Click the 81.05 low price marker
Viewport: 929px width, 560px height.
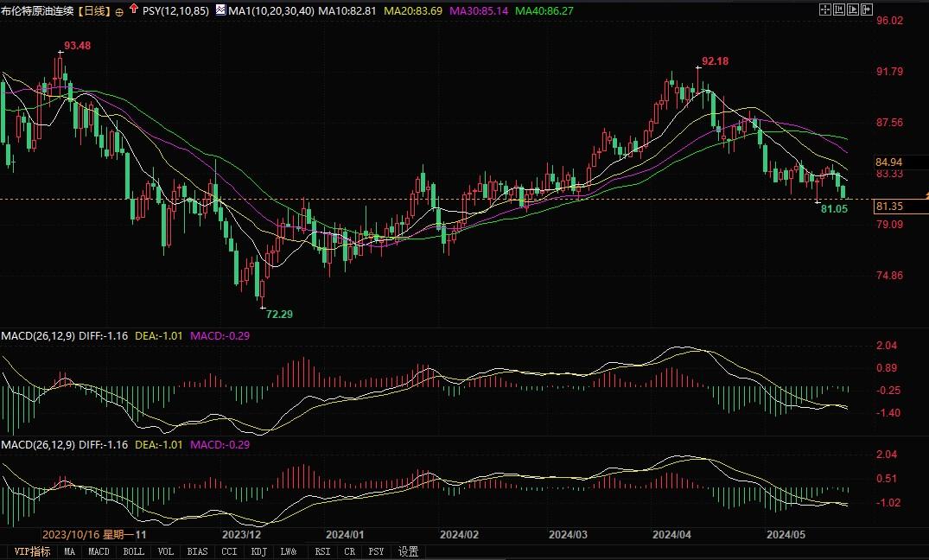click(834, 208)
